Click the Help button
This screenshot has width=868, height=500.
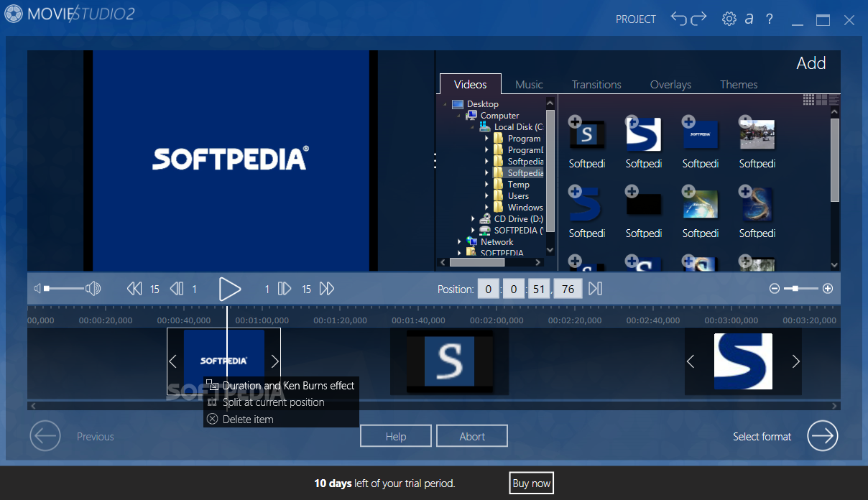(396, 436)
